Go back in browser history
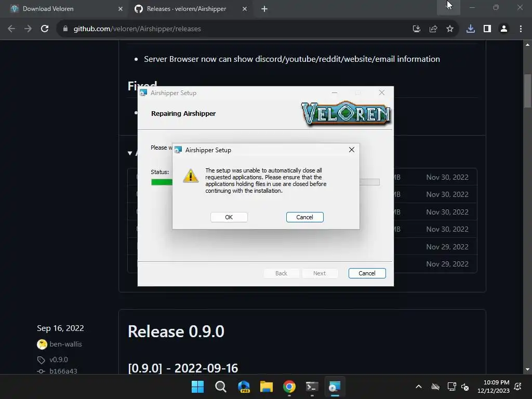This screenshot has width=532, height=399. [x=11, y=29]
